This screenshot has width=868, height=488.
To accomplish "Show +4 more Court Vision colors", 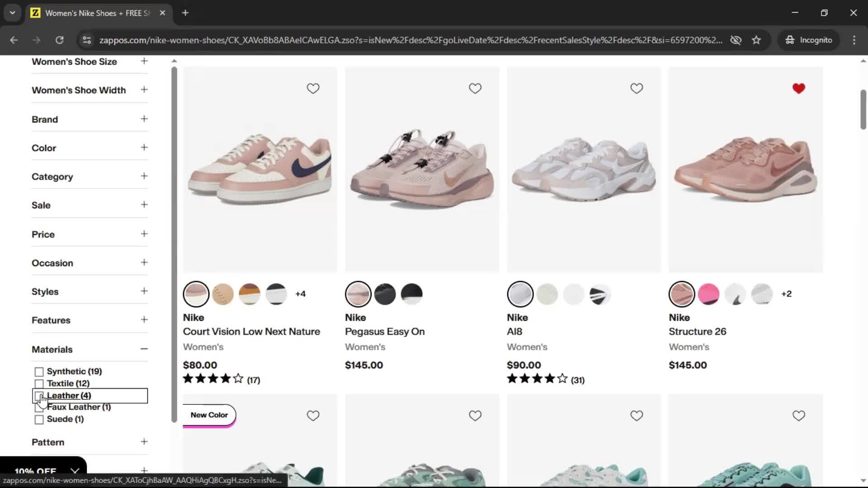I will tap(300, 294).
